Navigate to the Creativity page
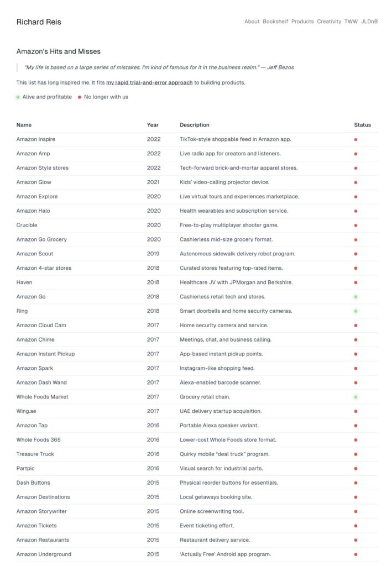Viewport: 392px width, 566px height. point(329,22)
